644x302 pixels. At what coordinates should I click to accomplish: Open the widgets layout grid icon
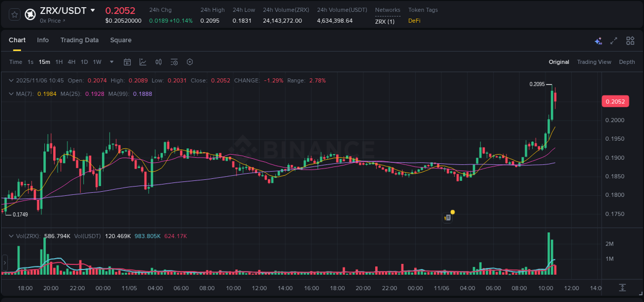(x=630, y=40)
